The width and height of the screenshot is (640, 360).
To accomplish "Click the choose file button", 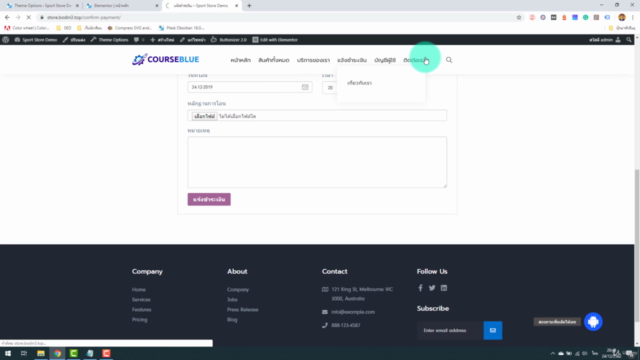I will click(204, 116).
